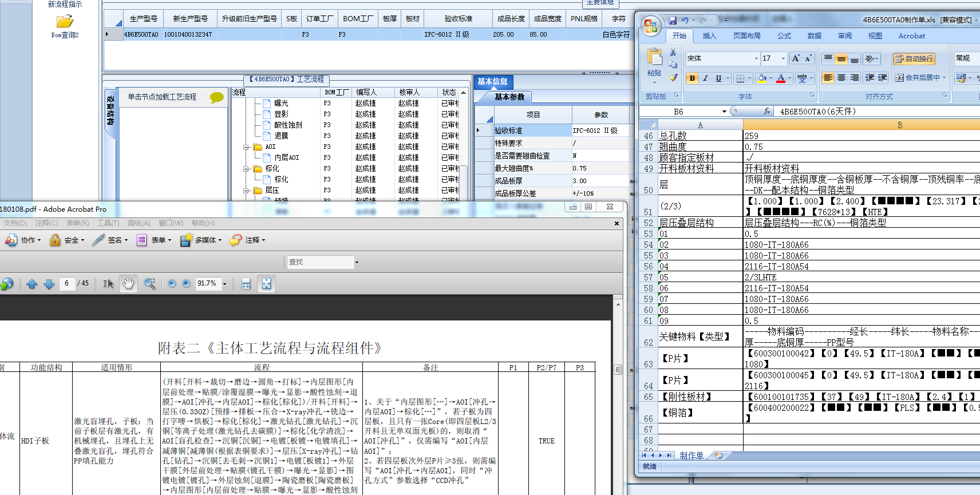Open Acrobat 高级(A) menu

click(139, 223)
